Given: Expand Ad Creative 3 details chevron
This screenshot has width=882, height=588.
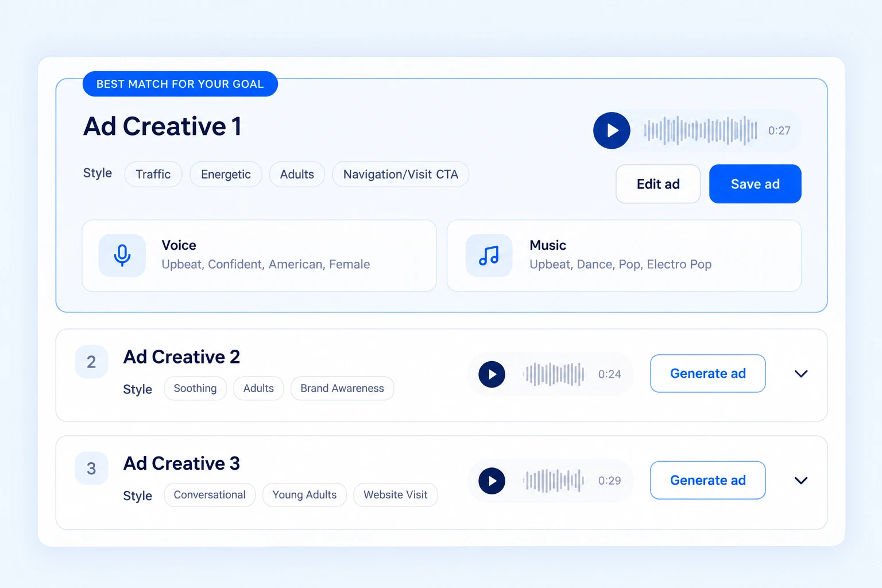Looking at the screenshot, I should coord(801,481).
